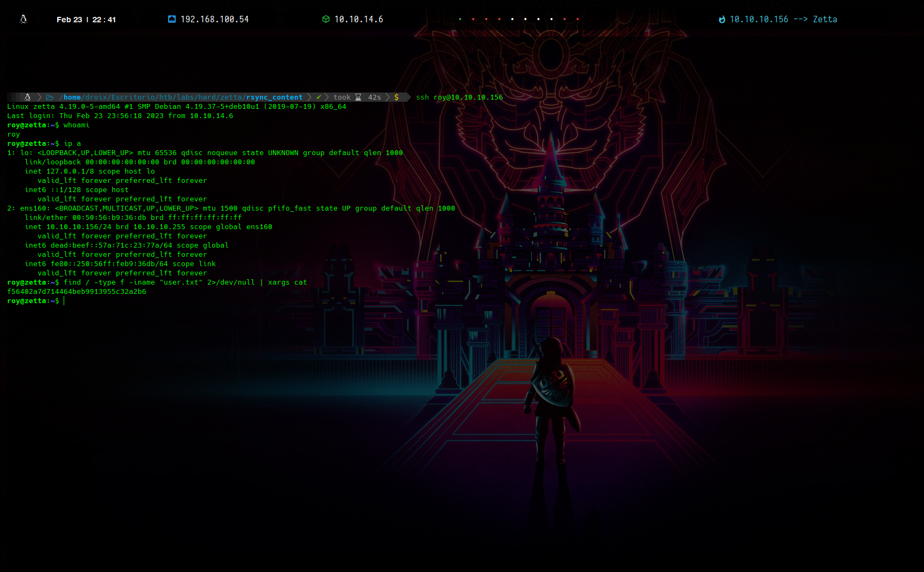Click the yellow dollar sign prompt symbol
Image resolution: width=924 pixels, height=572 pixels.
pos(396,97)
